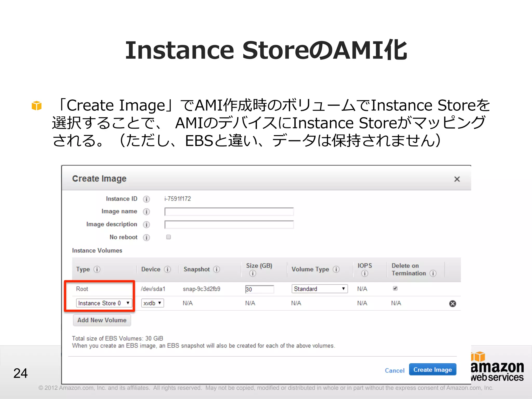Open the Standard volume type dropdown
The image size is (532, 399).
point(320,289)
